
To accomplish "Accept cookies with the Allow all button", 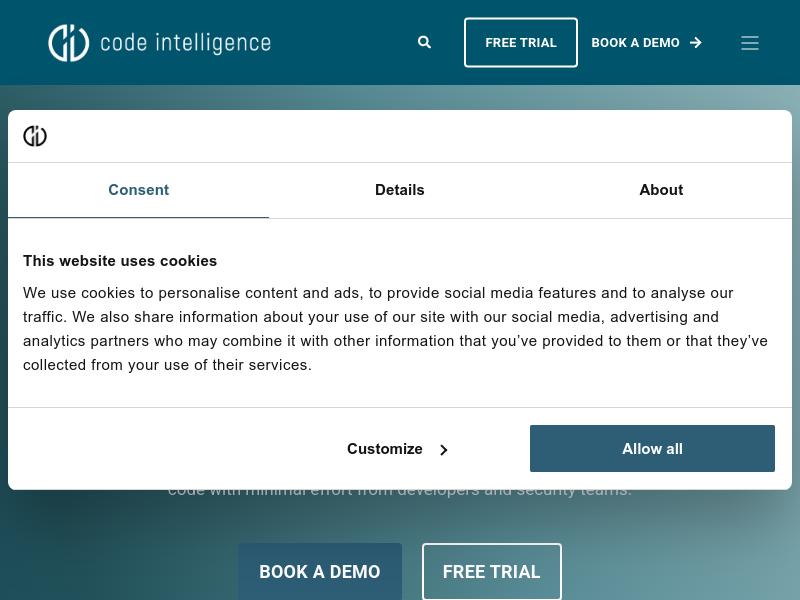I will pyautogui.click(x=652, y=448).
